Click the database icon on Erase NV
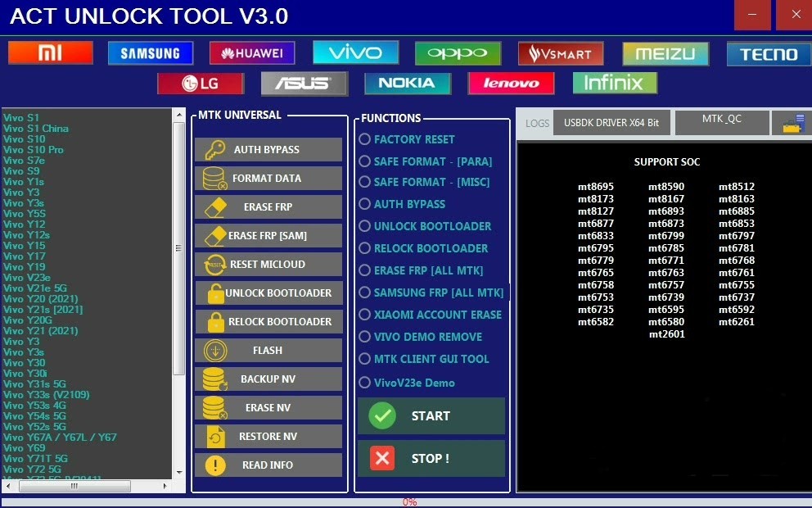The image size is (812, 508). click(x=215, y=408)
